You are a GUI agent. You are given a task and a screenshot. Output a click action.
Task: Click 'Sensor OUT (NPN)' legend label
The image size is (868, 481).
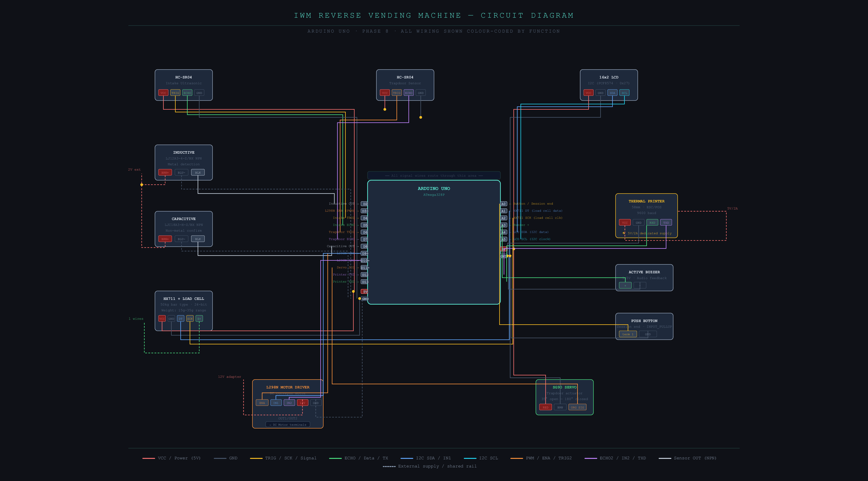point(695,458)
